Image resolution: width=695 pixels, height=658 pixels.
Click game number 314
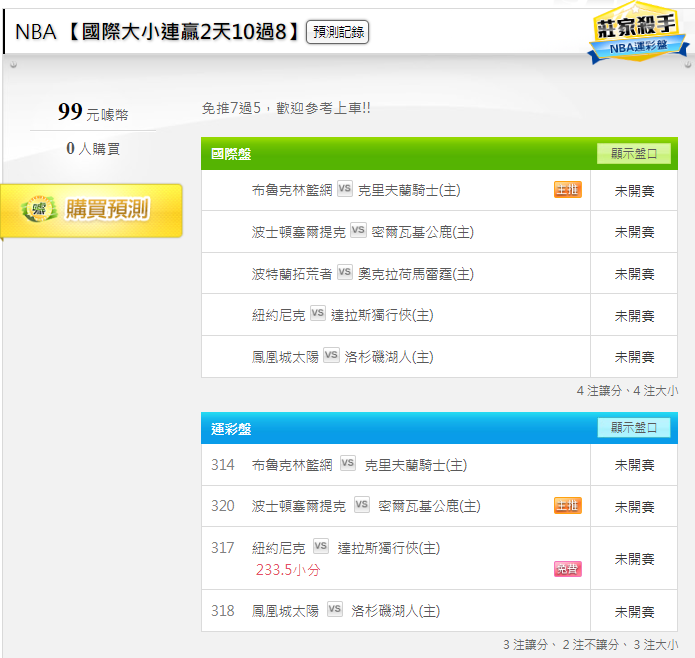[223, 465]
